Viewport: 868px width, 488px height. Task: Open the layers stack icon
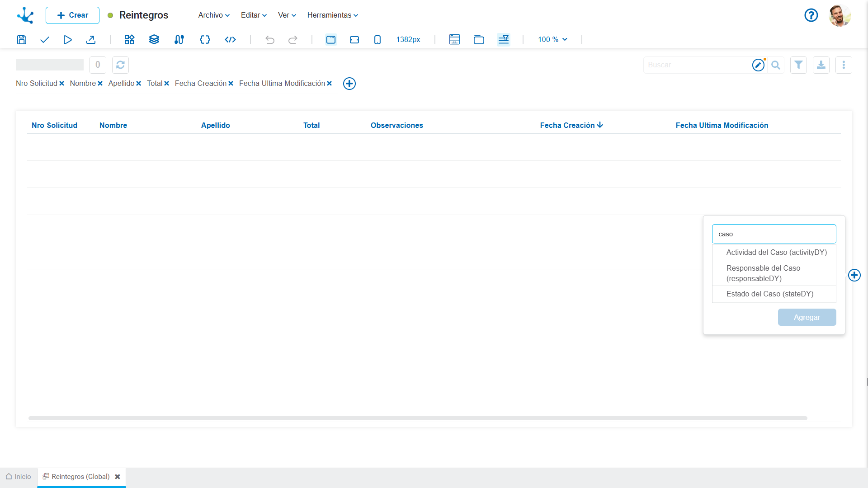(x=154, y=40)
